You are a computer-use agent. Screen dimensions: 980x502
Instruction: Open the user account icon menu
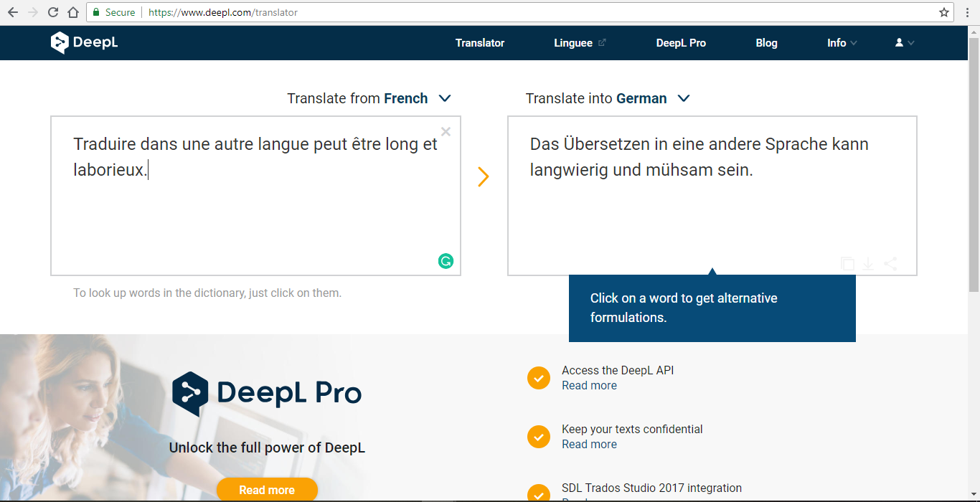(x=904, y=43)
